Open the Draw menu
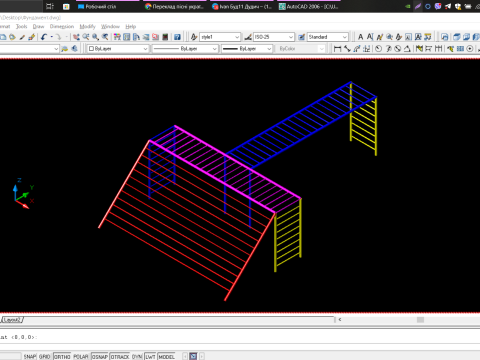480x360 pixels. tap(38, 26)
